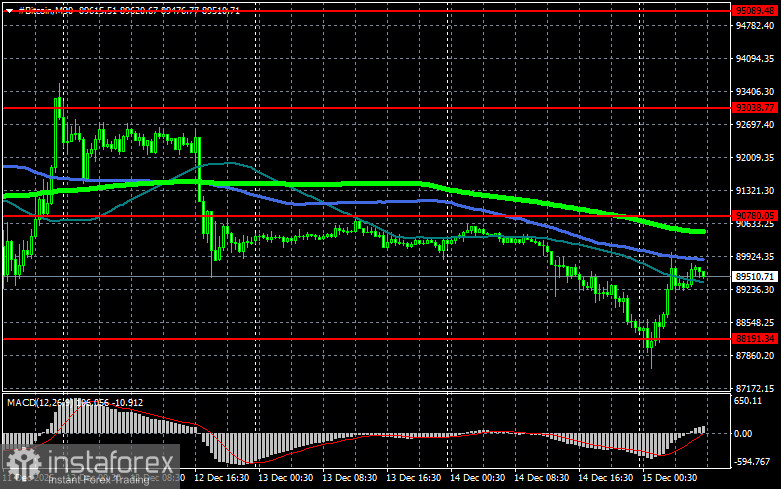Click the 88548.25 price scale value
This screenshot has height=489, width=781.
(x=755, y=323)
